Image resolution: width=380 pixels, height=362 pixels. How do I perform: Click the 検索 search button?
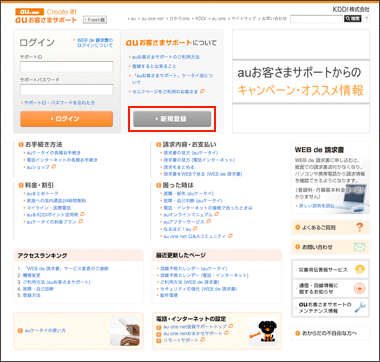click(x=353, y=19)
